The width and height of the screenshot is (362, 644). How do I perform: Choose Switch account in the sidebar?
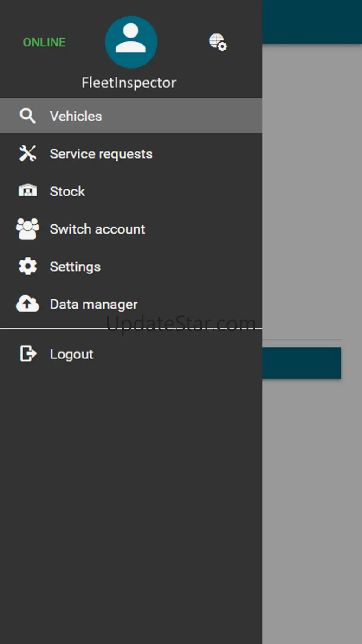click(131, 228)
